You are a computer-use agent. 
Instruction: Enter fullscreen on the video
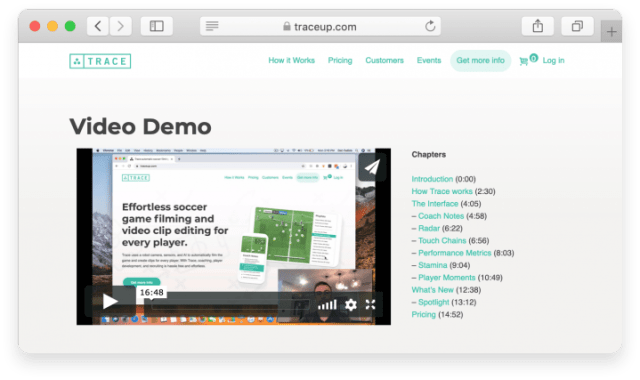point(370,304)
